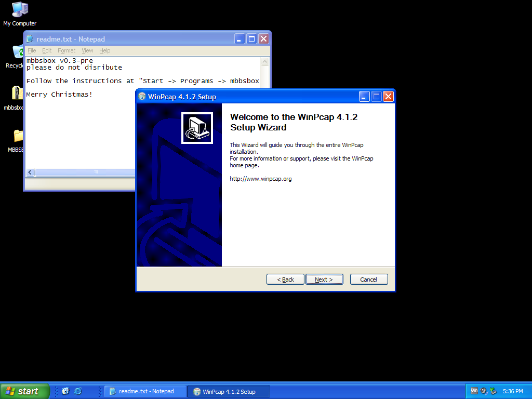The width and height of the screenshot is (532, 399).
Task: Cancel the WinPcap installation
Action: pos(368,280)
